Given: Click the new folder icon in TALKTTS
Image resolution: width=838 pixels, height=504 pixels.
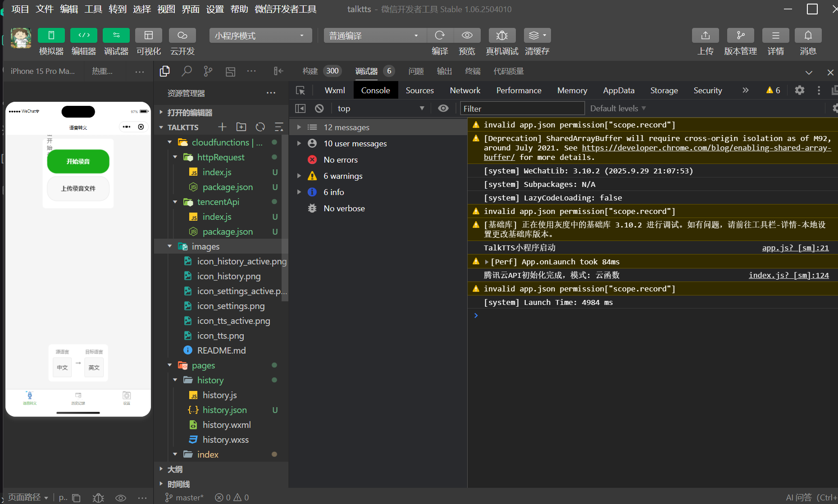Looking at the screenshot, I should pos(241,127).
